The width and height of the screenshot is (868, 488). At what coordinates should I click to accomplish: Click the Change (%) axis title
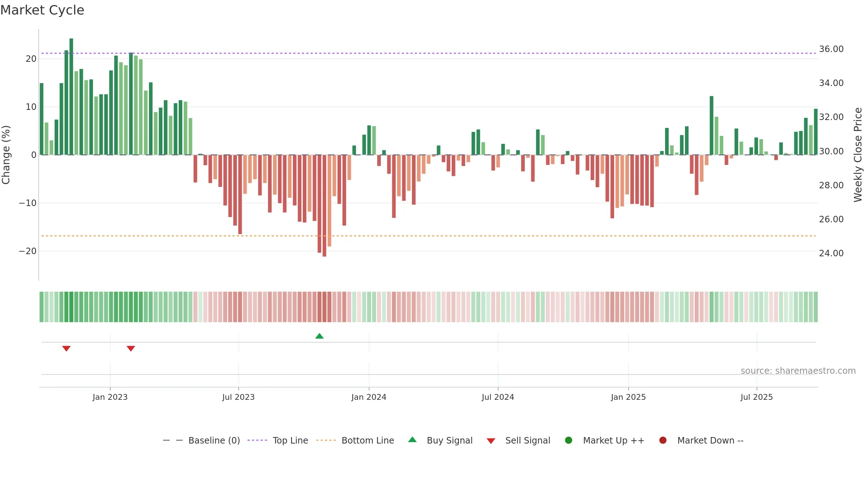click(x=6, y=155)
